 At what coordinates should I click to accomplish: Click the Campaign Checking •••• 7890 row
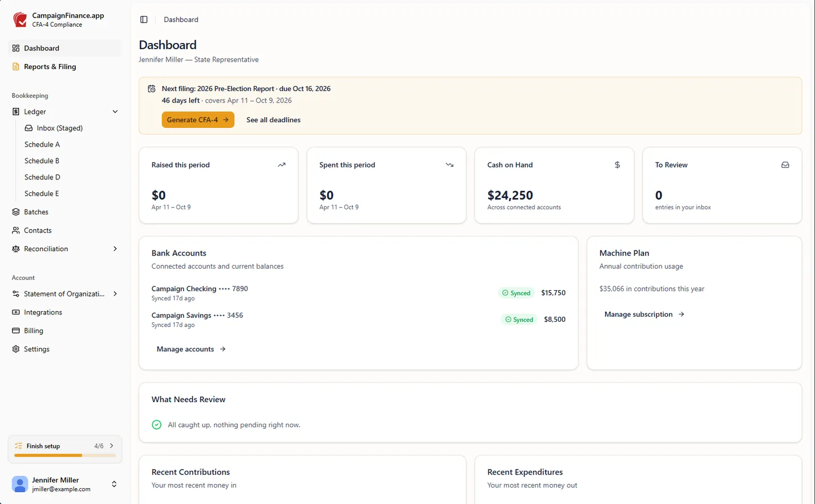[x=358, y=293]
